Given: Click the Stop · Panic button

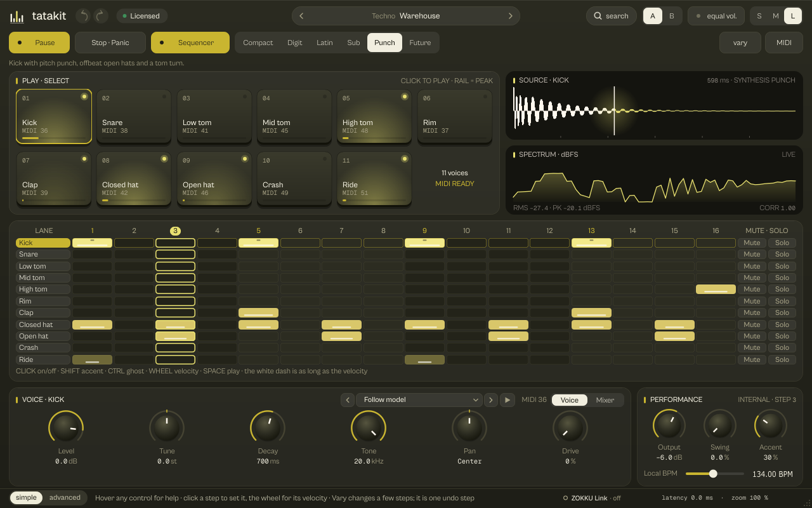Looking at the screenshot, I should tap(110, 43).
